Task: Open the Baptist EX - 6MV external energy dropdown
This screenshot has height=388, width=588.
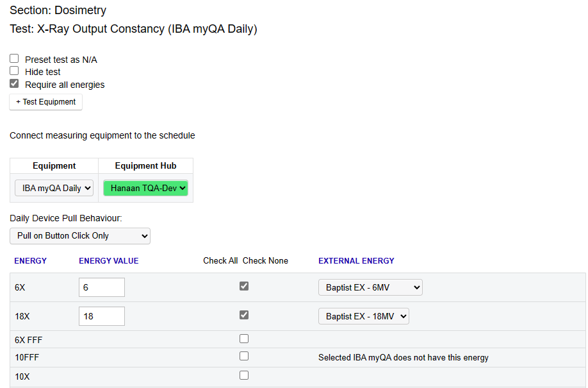Action: pos(370,287)
